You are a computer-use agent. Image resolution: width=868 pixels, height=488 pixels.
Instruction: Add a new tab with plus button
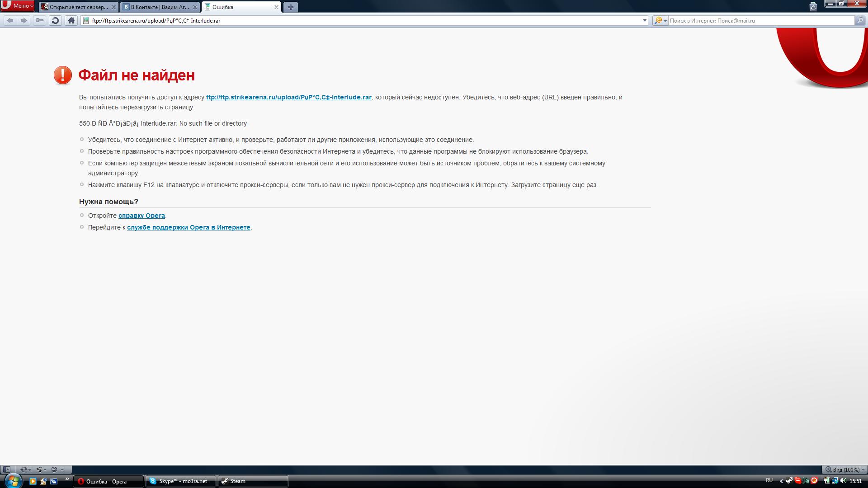tap(290, 7)
